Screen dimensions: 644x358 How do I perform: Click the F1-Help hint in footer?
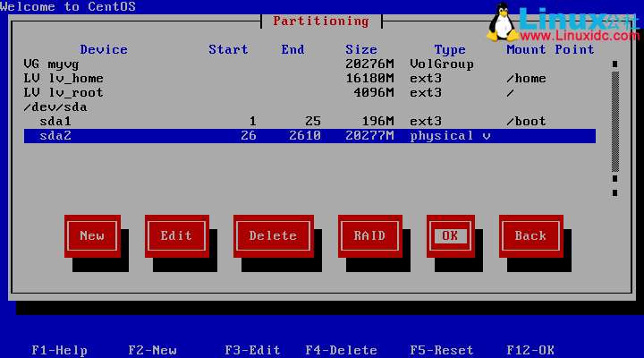(x=60, y=350)
